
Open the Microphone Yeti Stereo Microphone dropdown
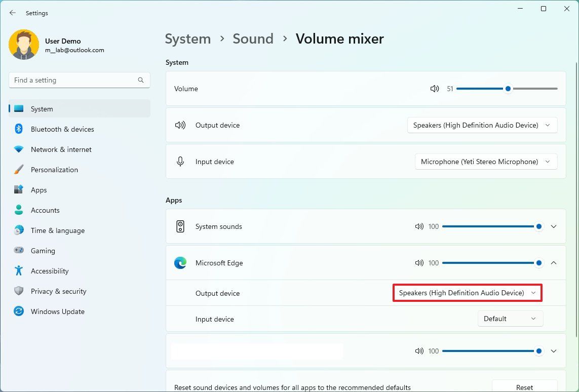[x=485, y=161]
